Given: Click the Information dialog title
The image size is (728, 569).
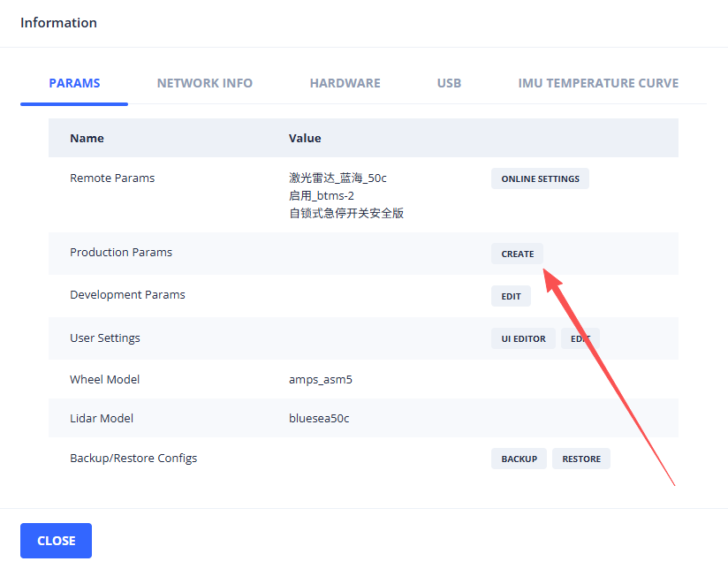Looking at the screenshot, I should pos(58,23).
